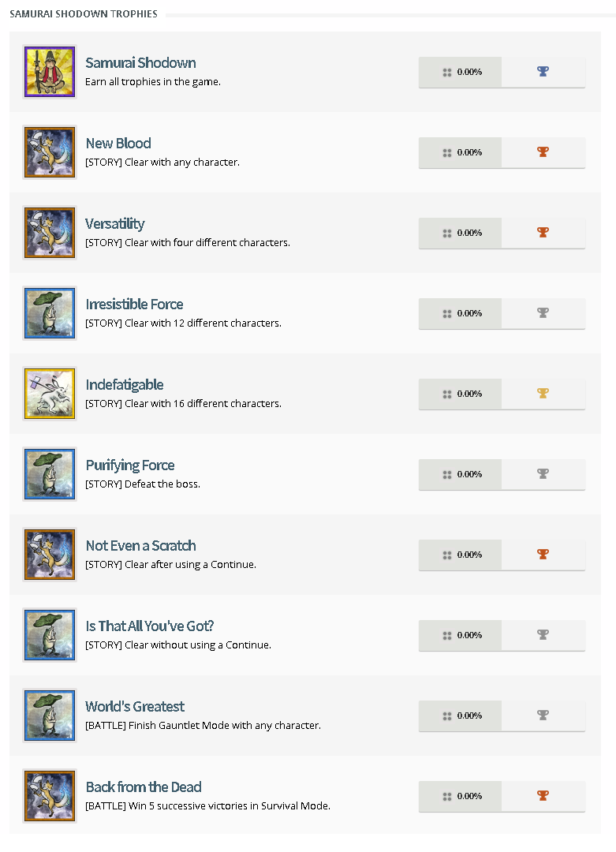
Task: Click the Is That All You've Got? link
Action: [x=149, y=626]
